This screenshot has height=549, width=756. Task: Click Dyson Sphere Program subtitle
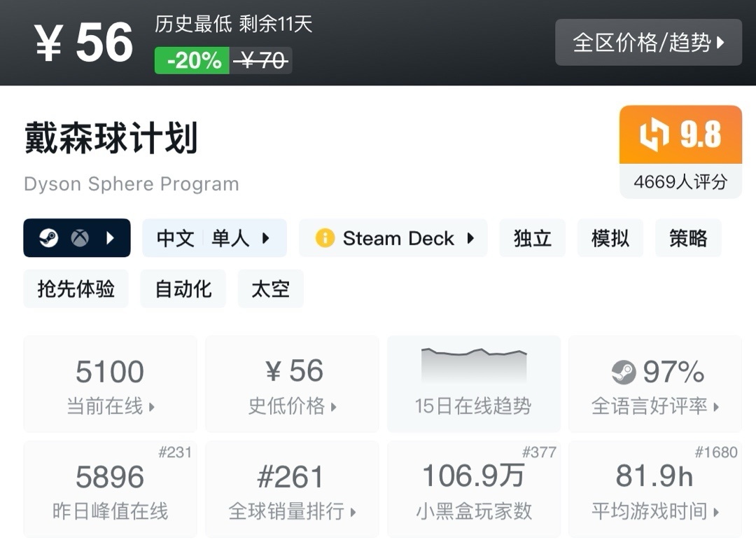pyautogui.click(x=132, y=183)
